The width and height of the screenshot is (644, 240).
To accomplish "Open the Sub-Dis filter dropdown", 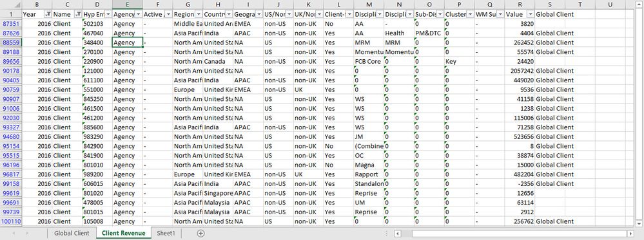I will pos(440,14).
